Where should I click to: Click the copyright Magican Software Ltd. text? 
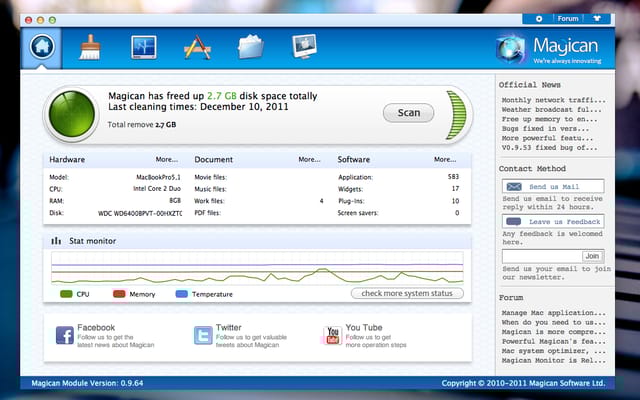(523, 383)
